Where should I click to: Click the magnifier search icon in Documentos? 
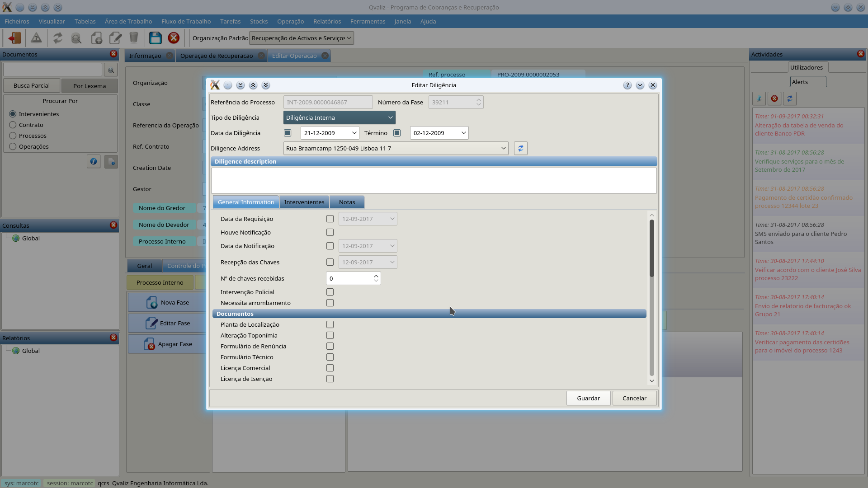[x=111, y=70]
